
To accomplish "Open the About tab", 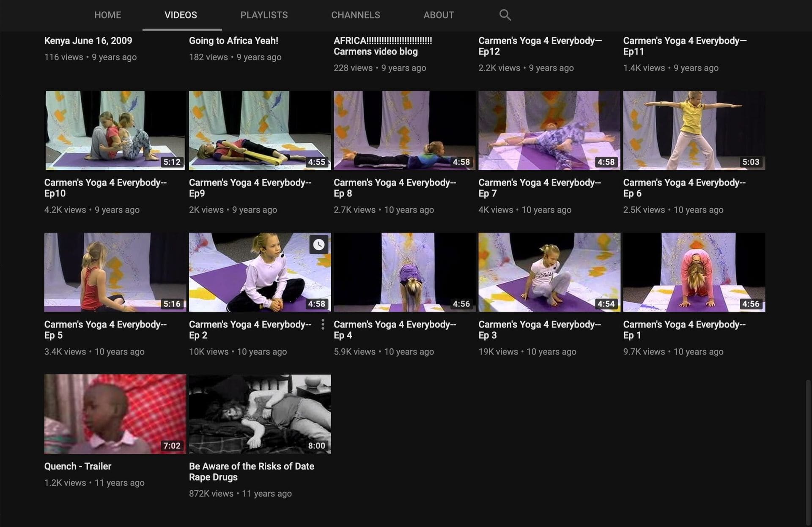I will pyautogui.click(x=439, y=15).
